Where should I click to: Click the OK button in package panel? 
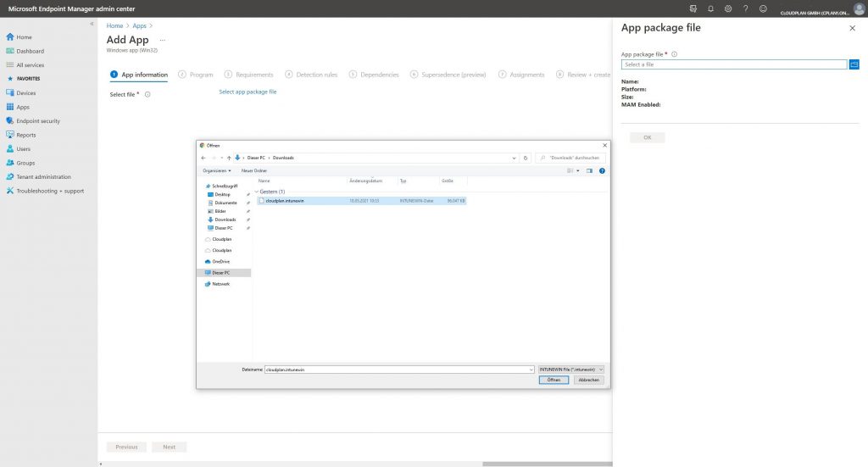[647, 137]
